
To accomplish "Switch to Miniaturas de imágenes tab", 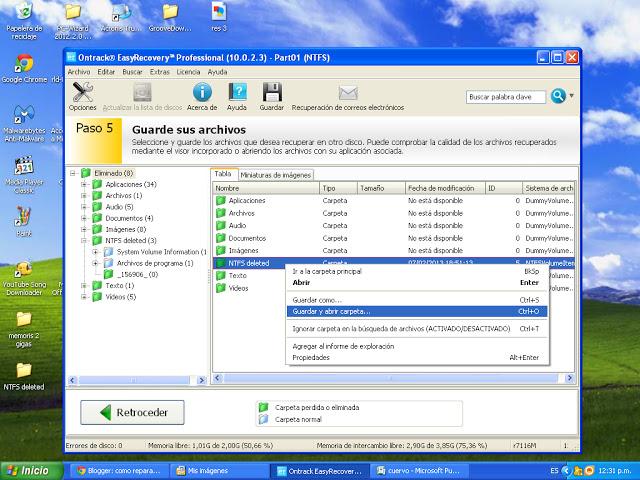I will pos(276,174).
